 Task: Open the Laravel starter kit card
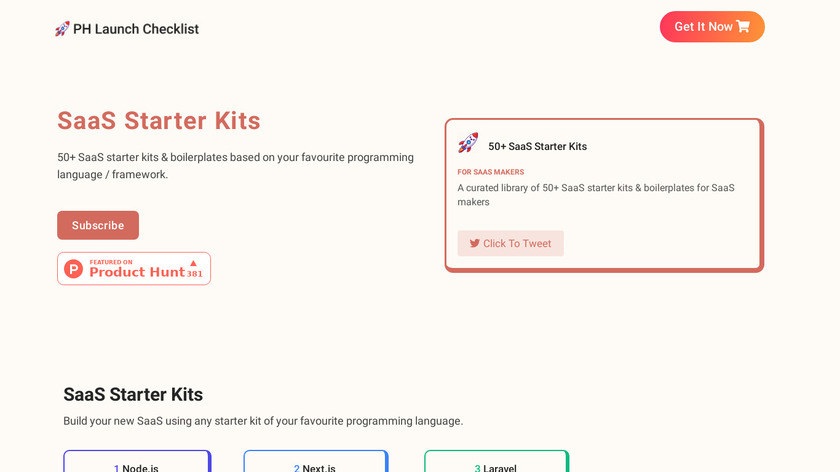496,464
